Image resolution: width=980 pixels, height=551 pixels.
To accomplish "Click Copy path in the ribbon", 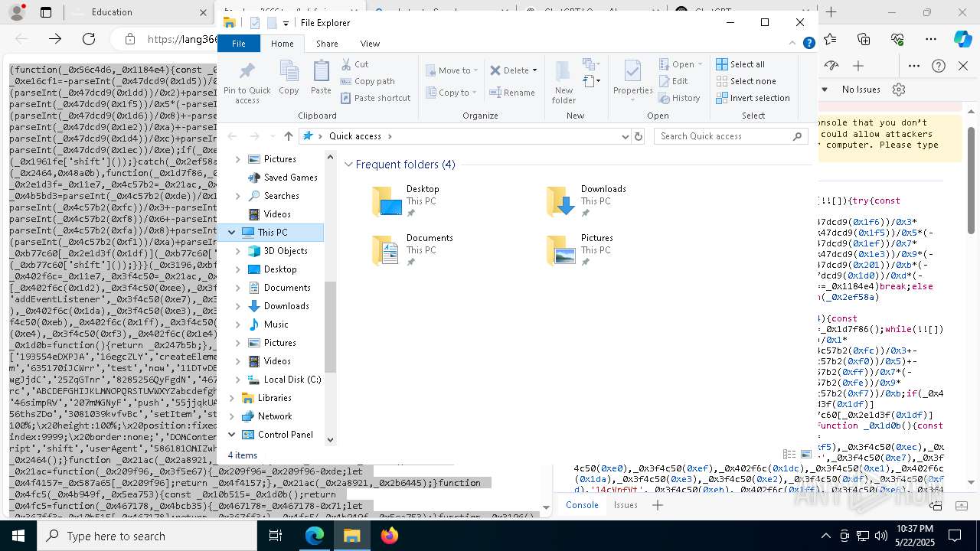I will (367, 81).
